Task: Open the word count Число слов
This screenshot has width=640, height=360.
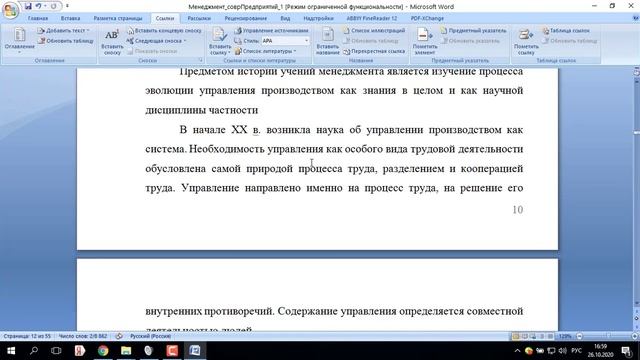Action: coord(82,336)
